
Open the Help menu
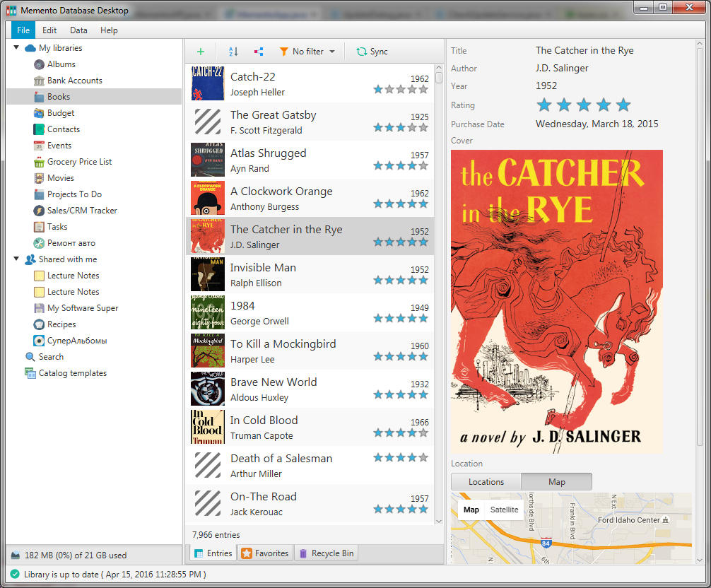[109, 30]
